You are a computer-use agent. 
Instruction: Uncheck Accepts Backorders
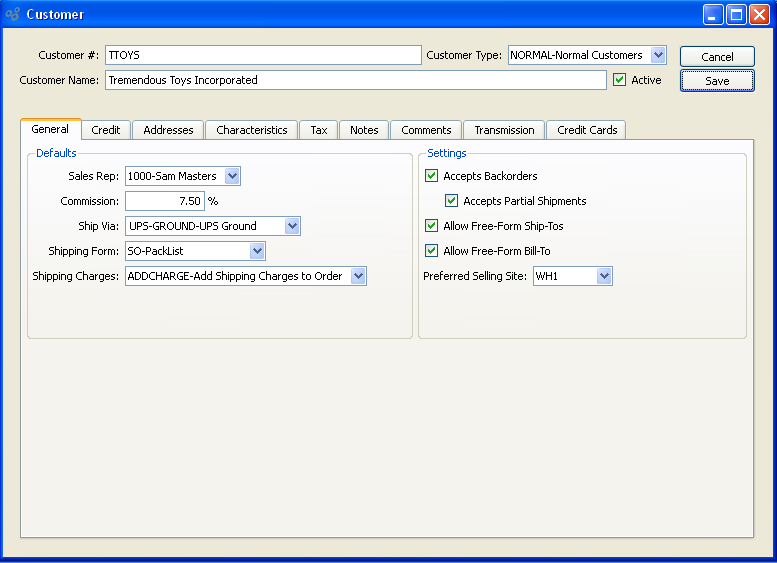[x=432, y=176]
